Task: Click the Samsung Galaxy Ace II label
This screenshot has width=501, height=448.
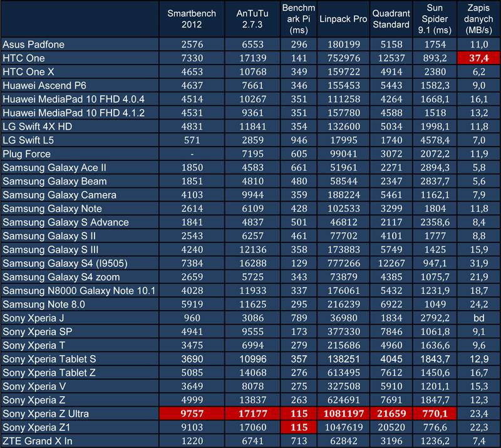Action: 54,167
